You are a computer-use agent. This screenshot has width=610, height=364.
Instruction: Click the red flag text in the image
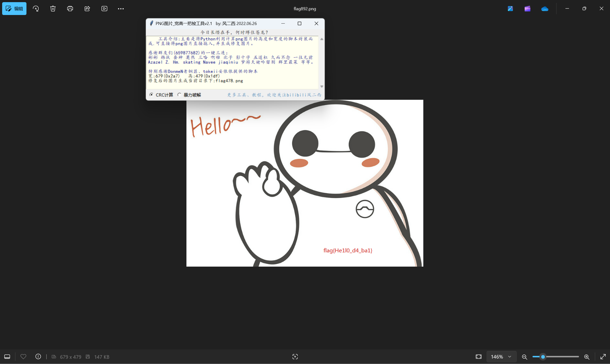(x=348, y=250)
